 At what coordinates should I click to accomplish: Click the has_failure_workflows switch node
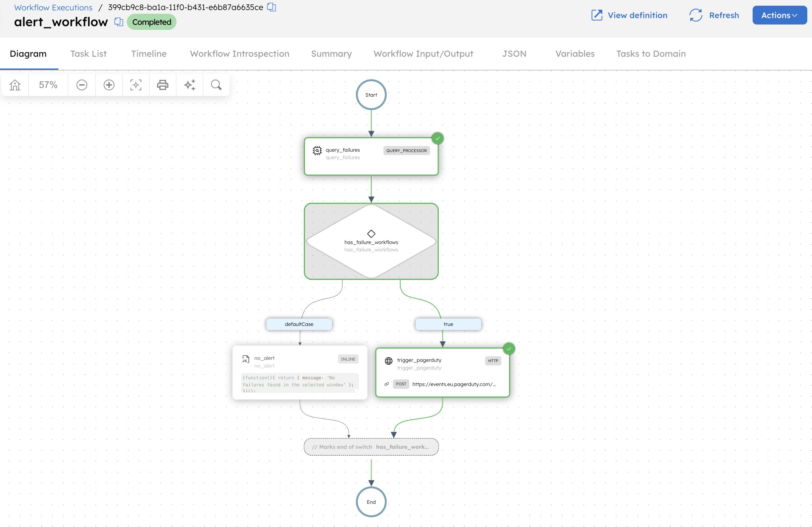point(371,242)
